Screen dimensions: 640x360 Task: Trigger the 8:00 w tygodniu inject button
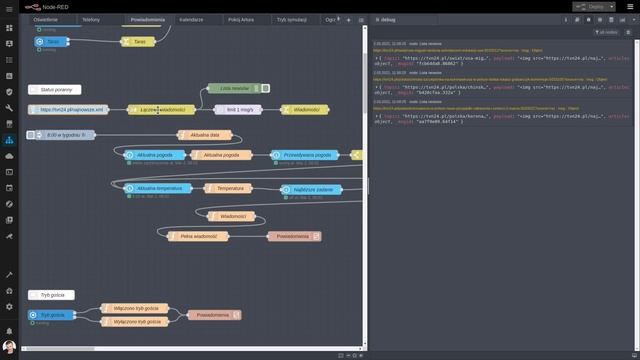pyautogui.click(x=31, y=135)
